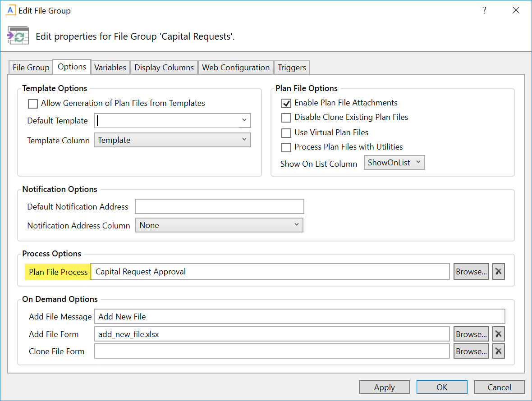Expand the Template Column dropdown
Image resolution: width=532 pixels, height=401 pixels.
(x=244, y=140)
